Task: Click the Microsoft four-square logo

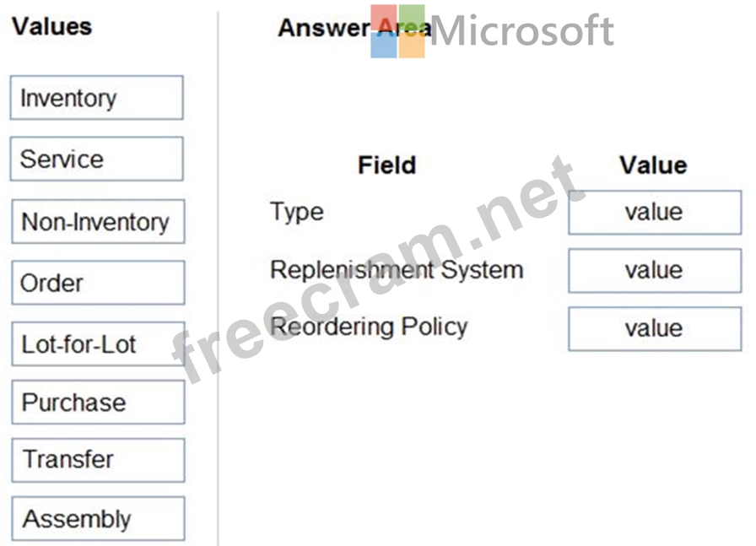Action: click(x=397, y=31)
